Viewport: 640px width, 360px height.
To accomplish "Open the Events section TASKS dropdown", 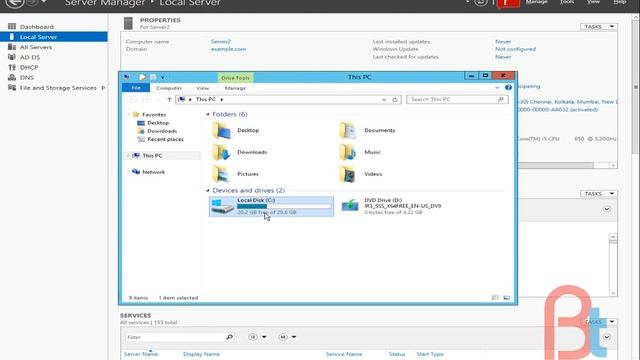I will tap(598, 193).
